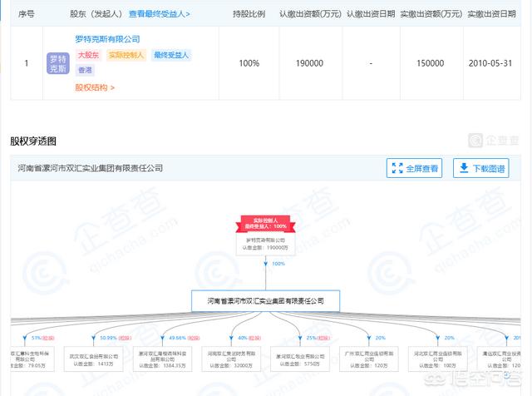532x396 pixels.
Task: Click the 190000 subscribed amount cell
Action: click(x=309, y=63)
